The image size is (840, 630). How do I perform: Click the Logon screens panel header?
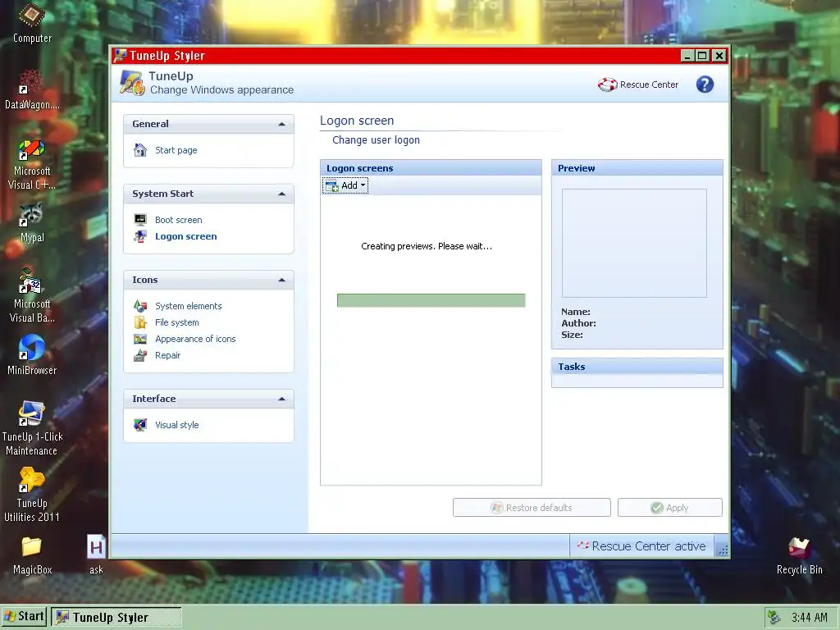point(431,168)
